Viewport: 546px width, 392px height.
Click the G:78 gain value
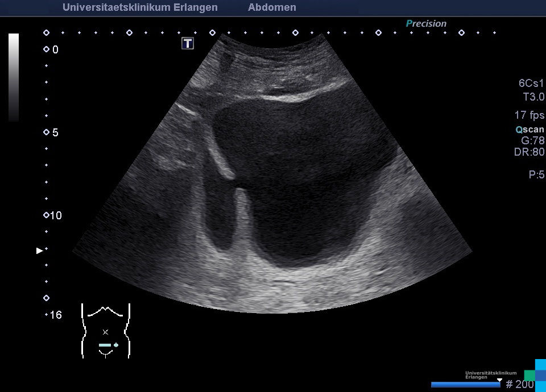532,140
